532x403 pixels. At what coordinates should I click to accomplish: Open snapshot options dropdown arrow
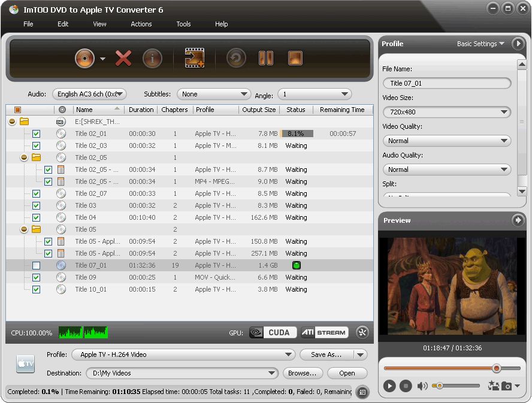(518, 386)
